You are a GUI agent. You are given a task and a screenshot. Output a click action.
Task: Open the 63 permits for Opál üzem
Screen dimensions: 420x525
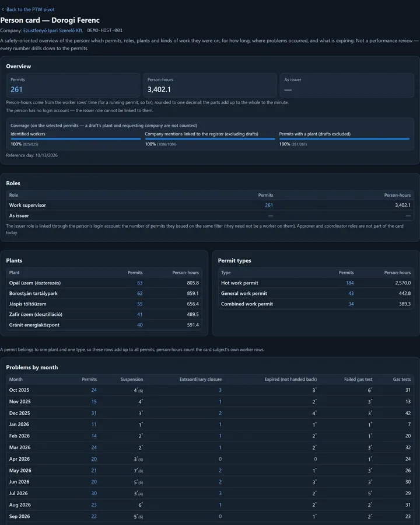click(x=140, y=283)
